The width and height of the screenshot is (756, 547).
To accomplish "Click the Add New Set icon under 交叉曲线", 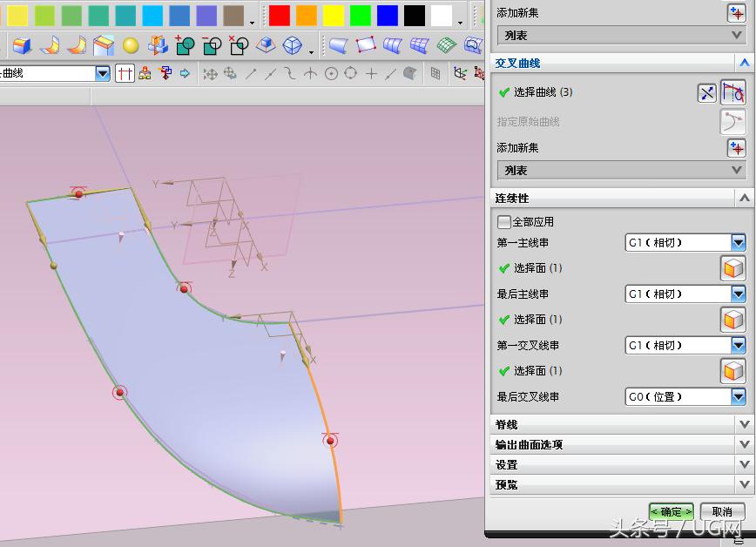I will coord(737,148).
